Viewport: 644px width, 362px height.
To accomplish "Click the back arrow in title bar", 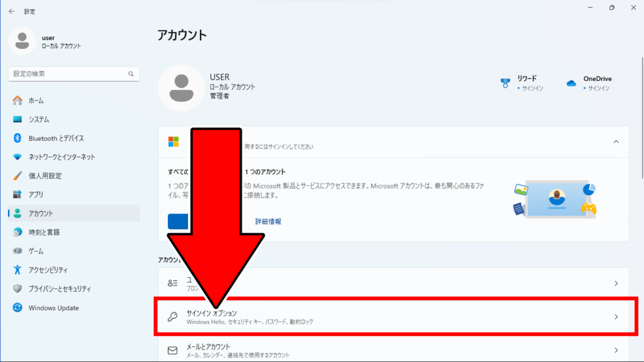I will [11, 11].
